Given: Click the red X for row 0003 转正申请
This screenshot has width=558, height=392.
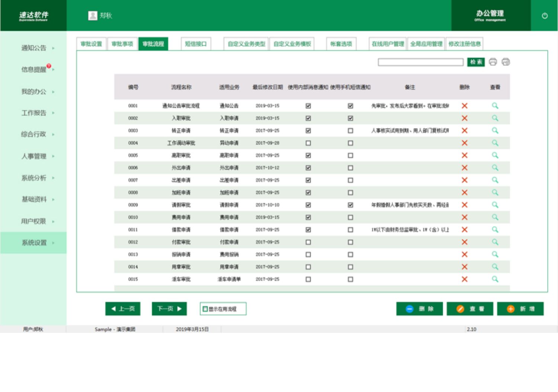Looking at the screenshot, I should point(465,131).
